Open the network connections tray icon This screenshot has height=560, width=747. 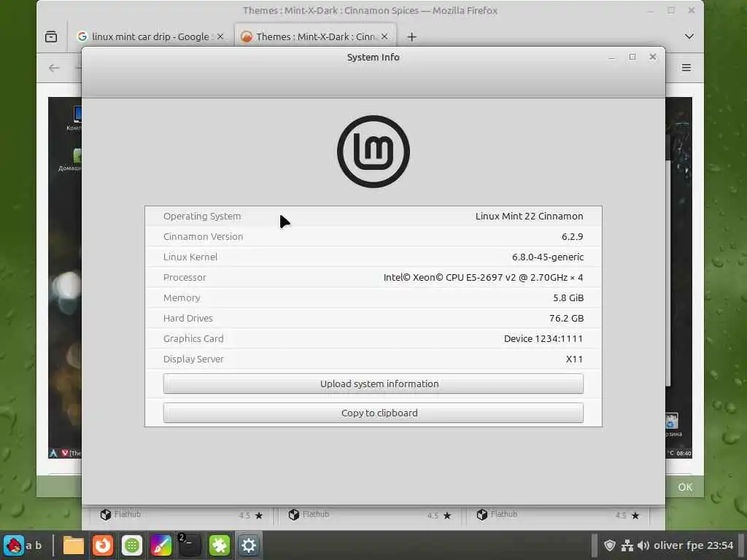627,545
